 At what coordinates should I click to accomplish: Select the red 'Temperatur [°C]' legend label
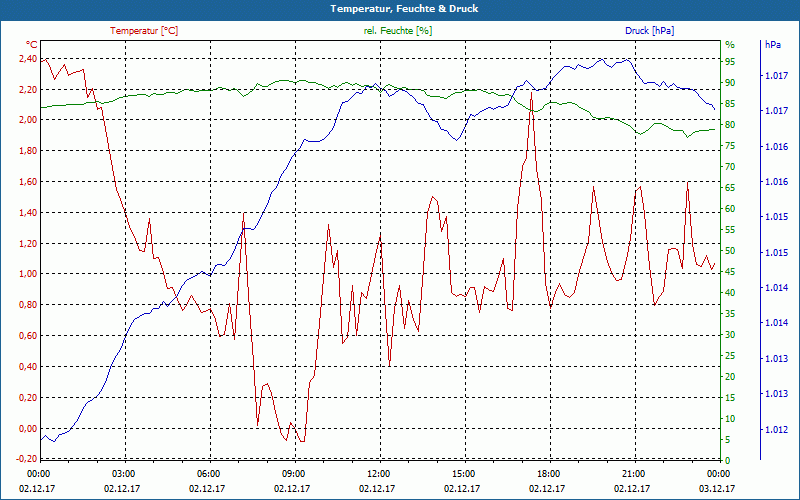(x=144, y=31)
